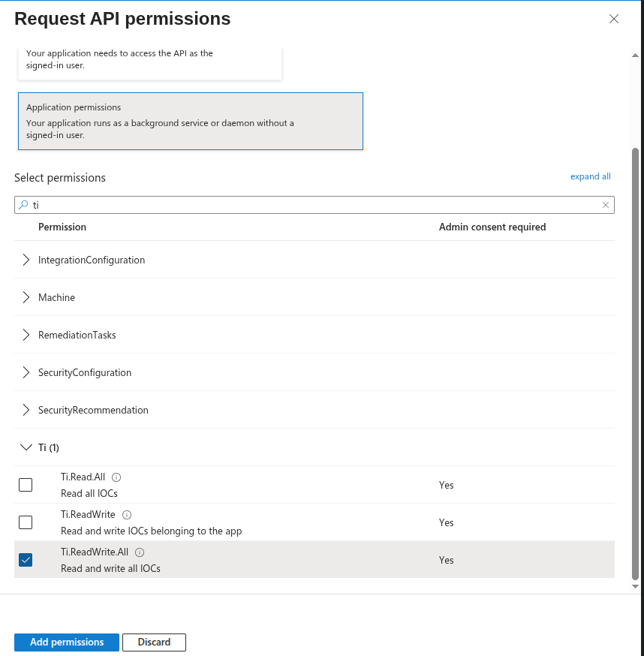Select the Application permissions card
644x656 pixels.
pyautogui.click(x=191, y=121)
